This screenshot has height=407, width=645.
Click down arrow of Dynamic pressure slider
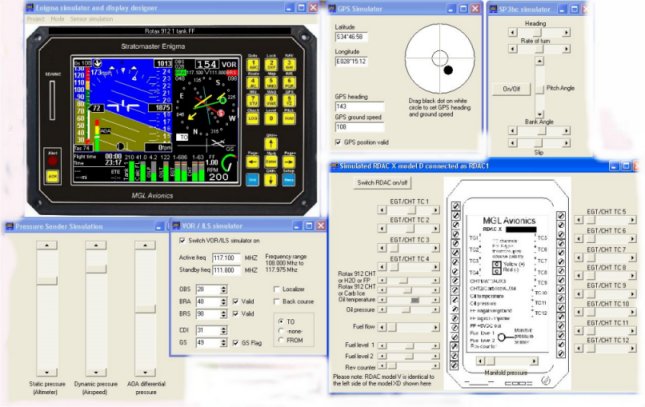(x=96, y=372)
